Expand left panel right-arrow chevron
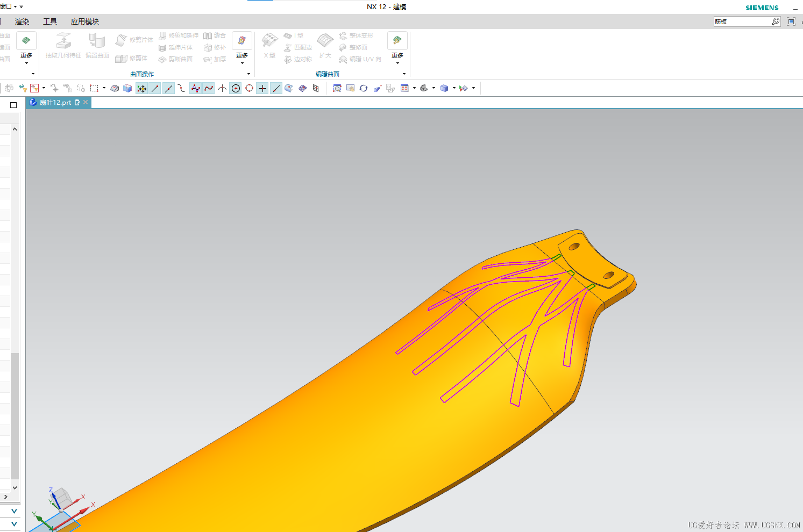803x532 pixels. pyautogui.click(x=5, y=497)
